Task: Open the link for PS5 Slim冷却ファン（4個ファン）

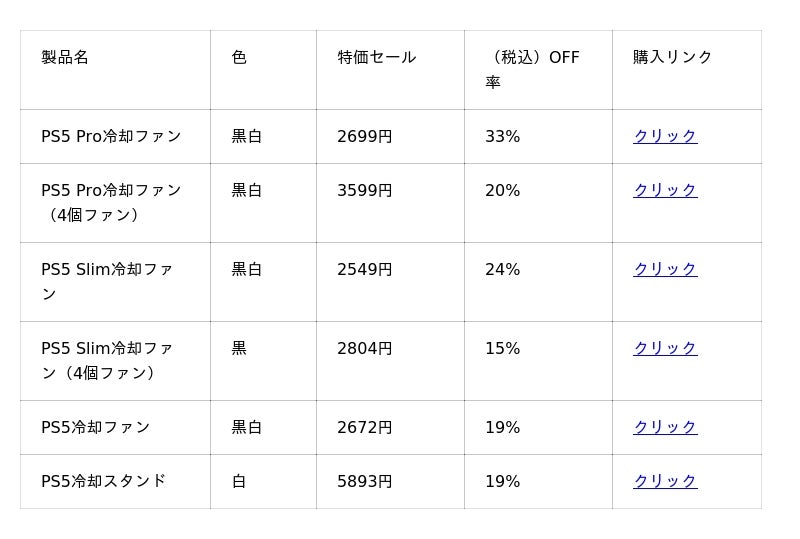Action: (665, 348)
